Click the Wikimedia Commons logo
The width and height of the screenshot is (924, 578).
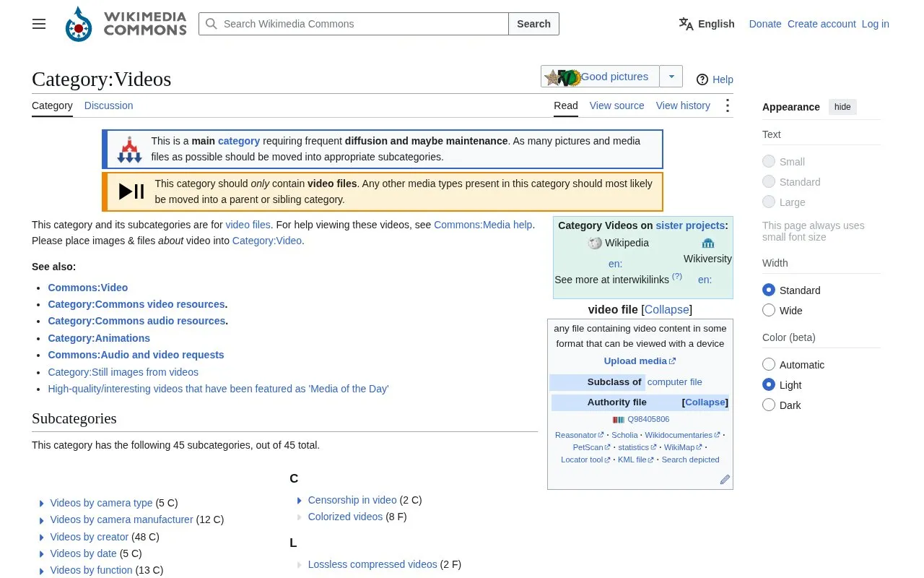[x=126, y=24]
